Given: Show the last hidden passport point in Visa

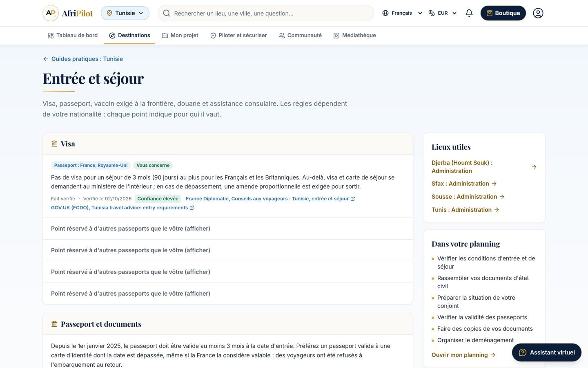Looking at the screenshot, I should click(228, 294).
